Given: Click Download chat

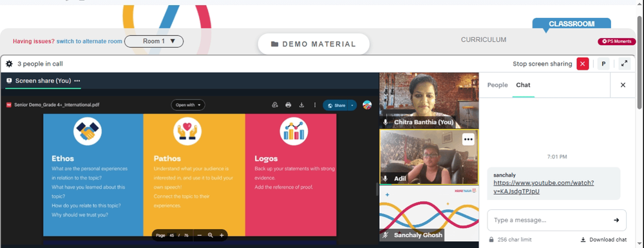Looking at the screenshot, I should point(603,240).
